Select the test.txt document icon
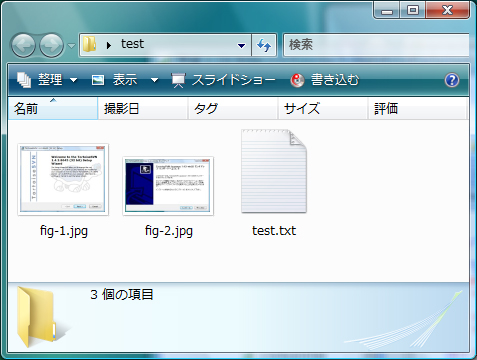The width and height of the screenshot is (477, 360). [x=274, y=171]
